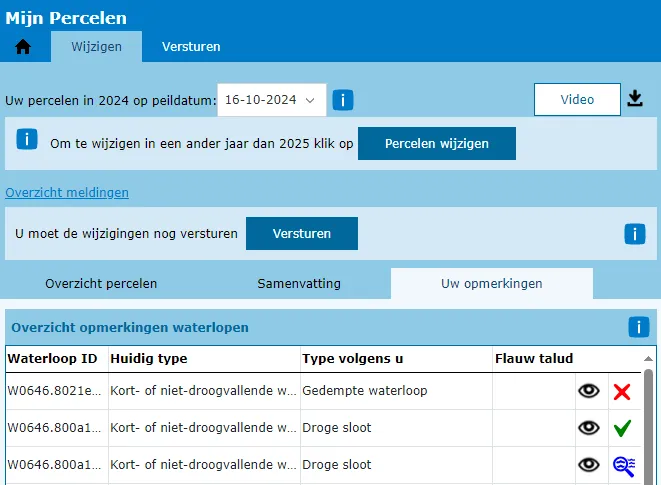Click blue magnifier icon on last Droge sloot row
This screenshot has height=485, width=661.
tap(624, 466)
